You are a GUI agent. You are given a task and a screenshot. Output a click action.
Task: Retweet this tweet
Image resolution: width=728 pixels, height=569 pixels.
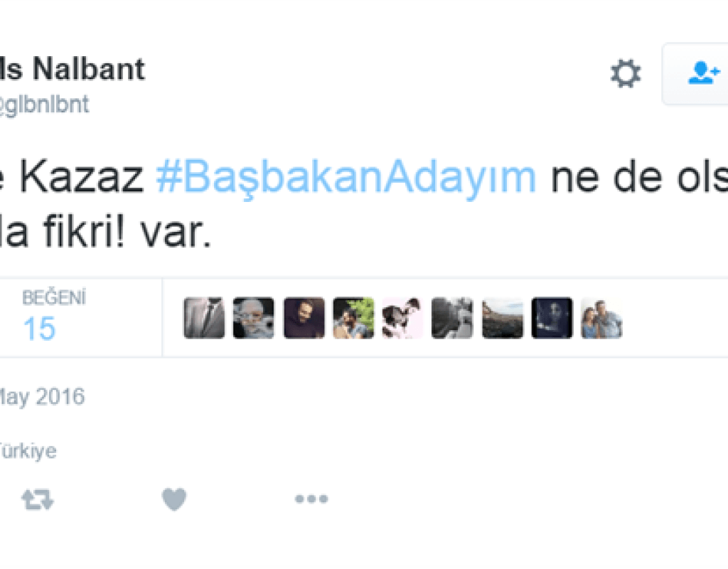coord(38,500)
